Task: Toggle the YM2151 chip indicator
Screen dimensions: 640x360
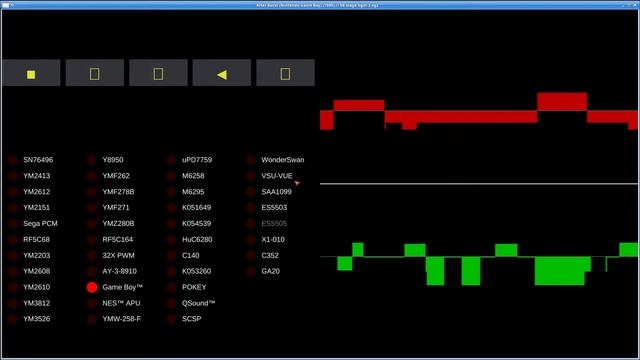Action: [x=13, y=208]
